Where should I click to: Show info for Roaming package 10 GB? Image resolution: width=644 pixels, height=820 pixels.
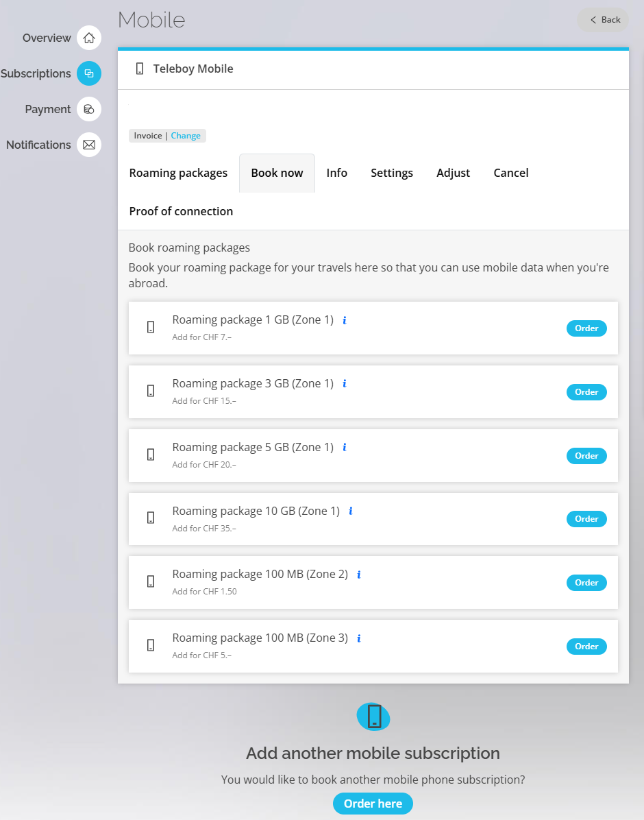pos(351,511)
